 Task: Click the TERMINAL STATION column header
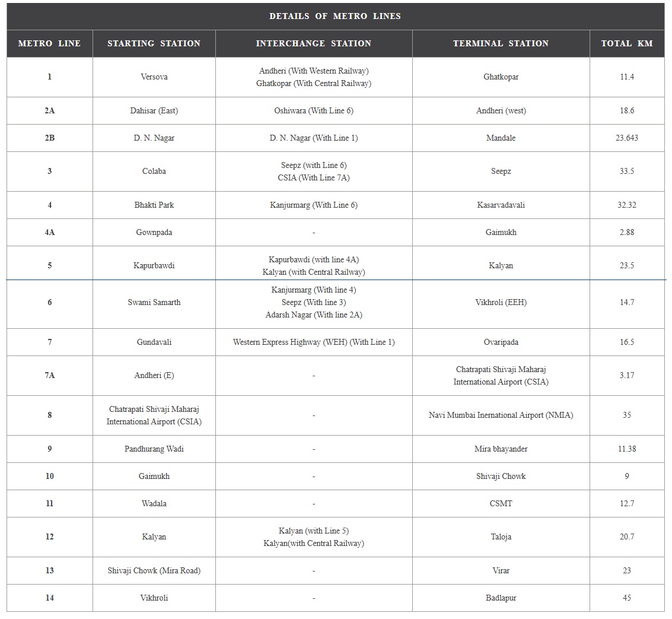(501, 43)
